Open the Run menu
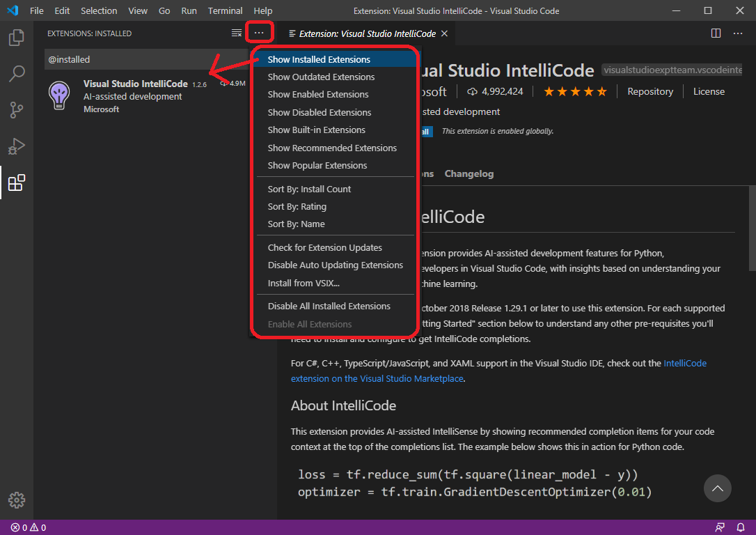Viewport: 756px width, 535px height. click(x=189, y=10)
